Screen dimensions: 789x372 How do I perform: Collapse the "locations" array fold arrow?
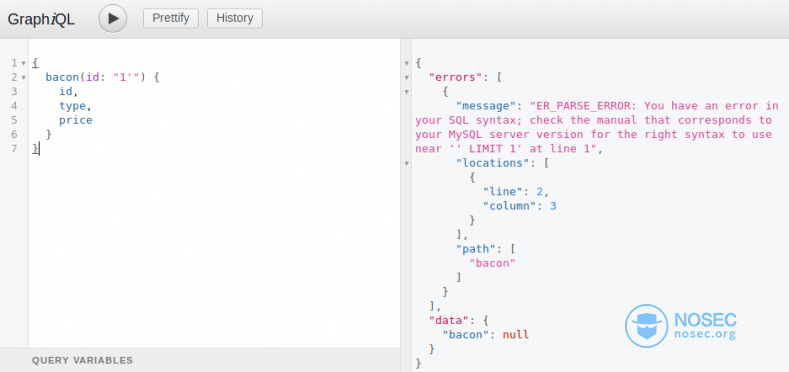[407, 163]
